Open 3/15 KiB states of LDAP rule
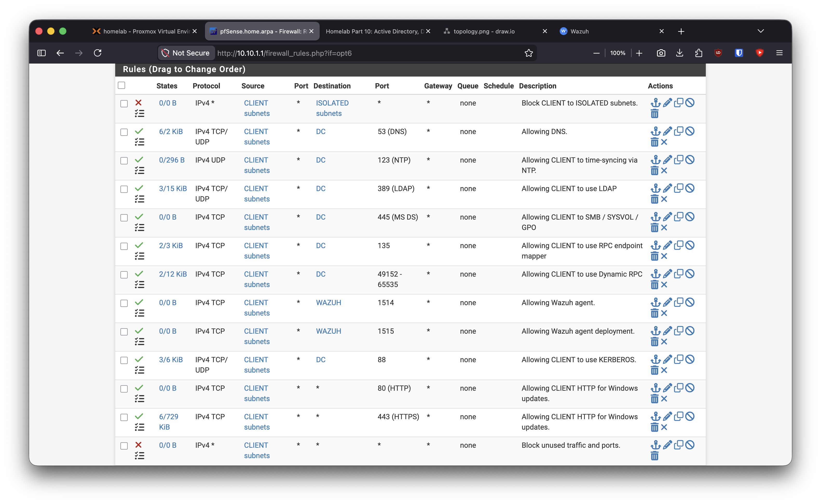 173,188
